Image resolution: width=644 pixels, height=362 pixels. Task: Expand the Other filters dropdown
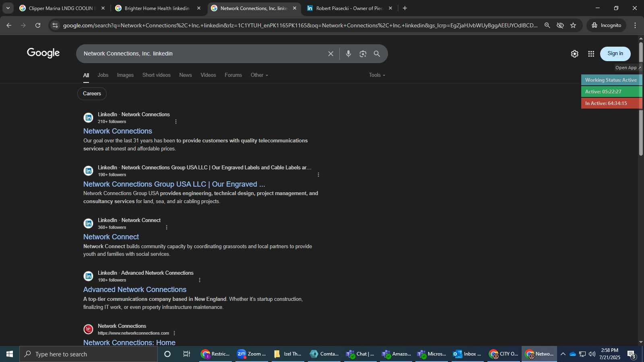(x=259, y=75)
